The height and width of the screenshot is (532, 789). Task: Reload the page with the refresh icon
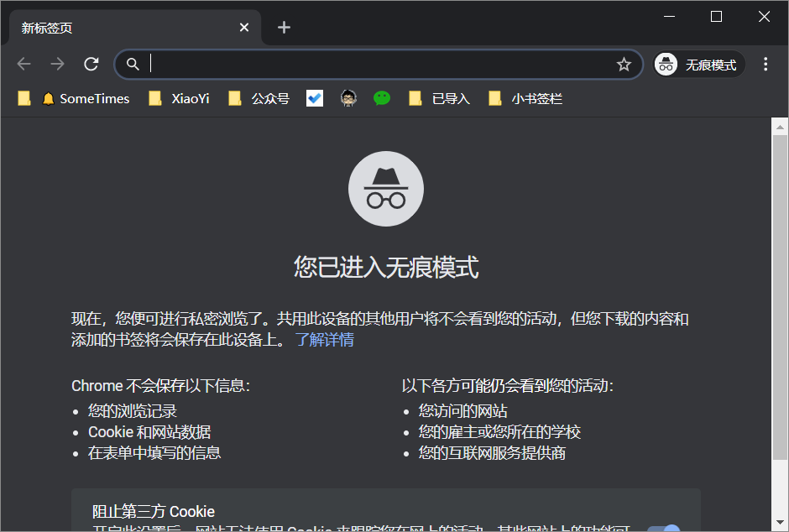coord(91,64)
